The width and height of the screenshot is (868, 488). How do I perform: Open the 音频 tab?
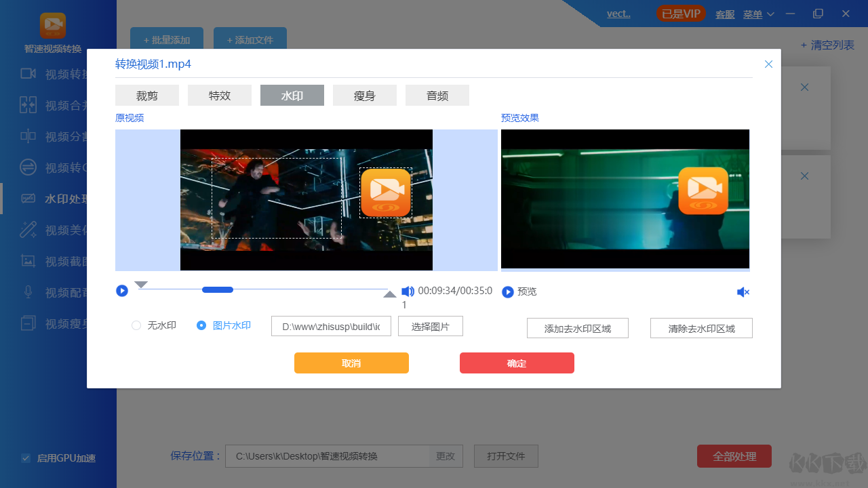click(437, 95)
